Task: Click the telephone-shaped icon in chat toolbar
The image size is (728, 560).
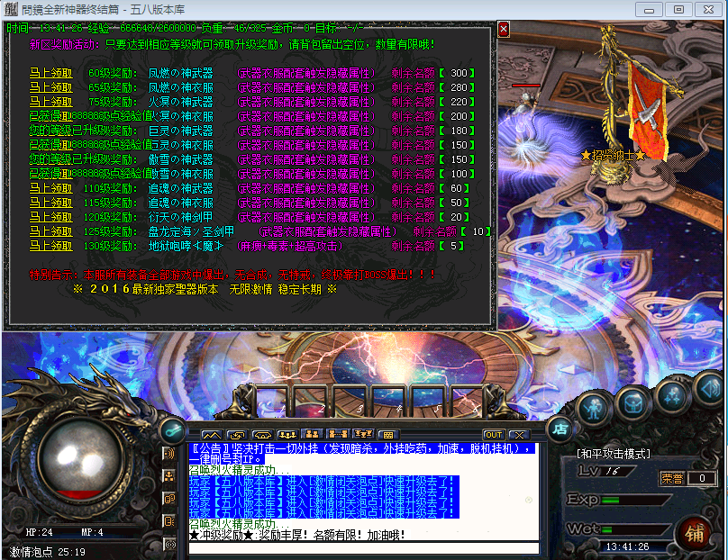Action: pyautogui.click(x=262, y=435)
